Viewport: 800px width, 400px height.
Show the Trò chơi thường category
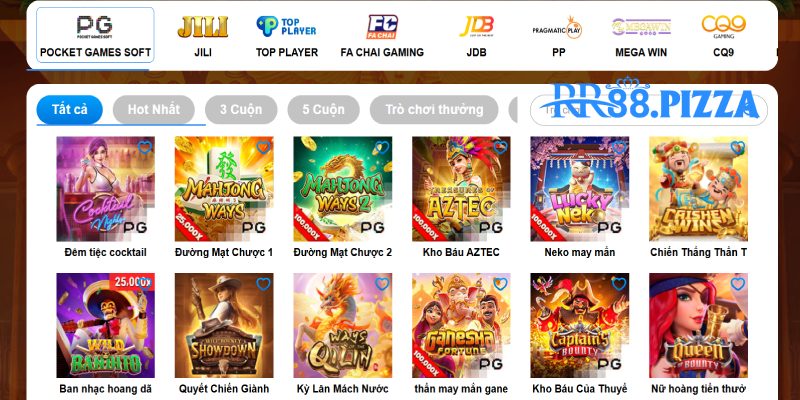pos(434,109)
